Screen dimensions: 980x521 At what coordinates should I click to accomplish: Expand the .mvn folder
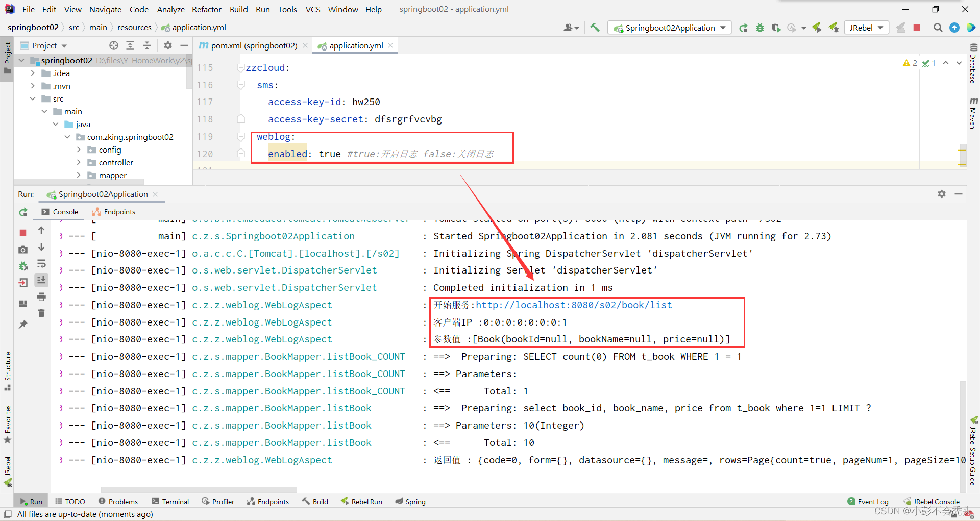tap(33, 86)
